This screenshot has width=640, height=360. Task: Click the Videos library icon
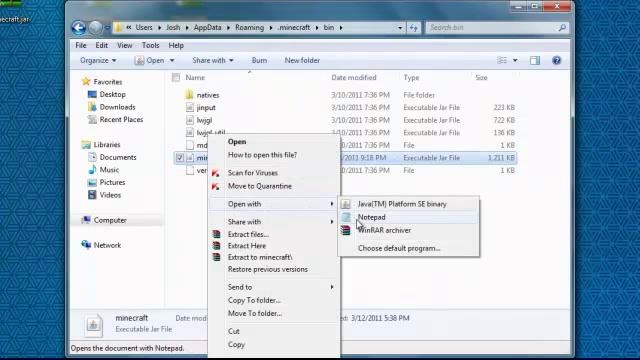pyautogui.click(x=92, y=195)
